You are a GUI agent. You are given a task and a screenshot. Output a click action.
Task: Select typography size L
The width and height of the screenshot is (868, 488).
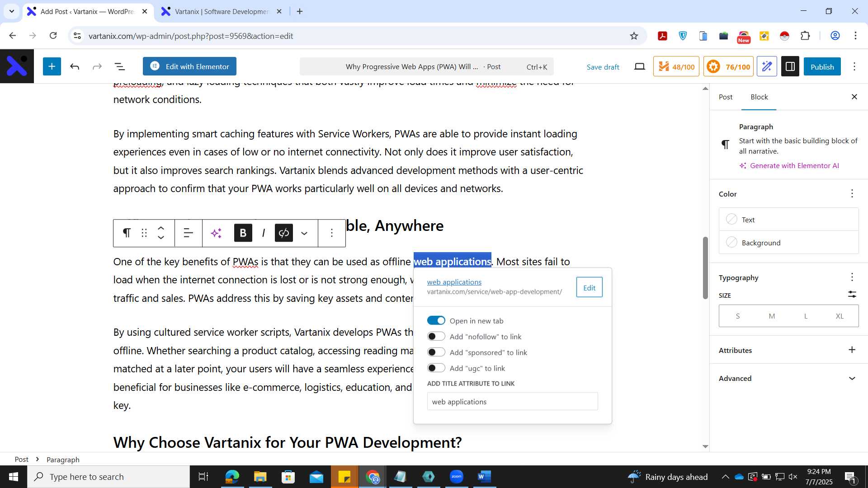pos(806,316)
